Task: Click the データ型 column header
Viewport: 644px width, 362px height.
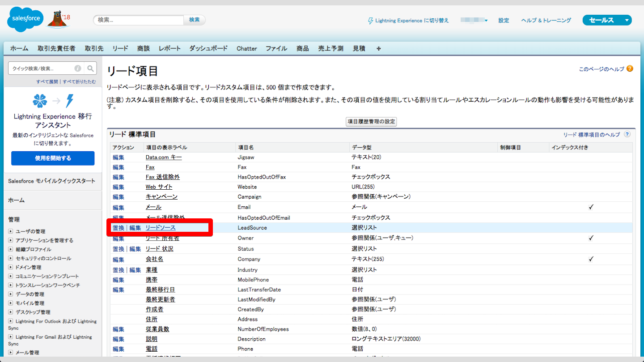Action: point(361,147)
